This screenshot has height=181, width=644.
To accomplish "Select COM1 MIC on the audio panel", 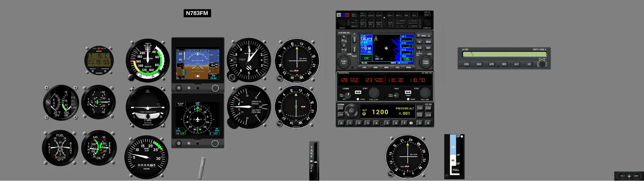I will pos(362,23).
